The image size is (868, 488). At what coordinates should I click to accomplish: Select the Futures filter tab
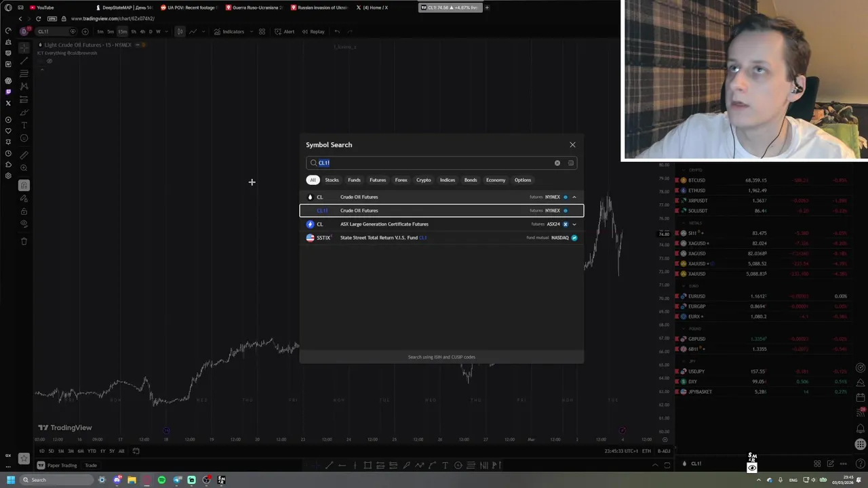(378, 180)
